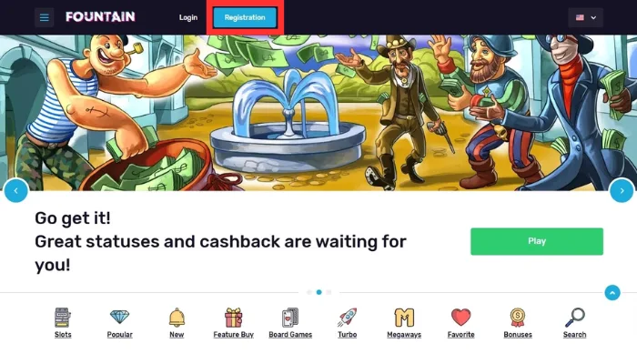The width and height of the screenshot is (637, 364).
Task: Choose the New bell icon category
Action: pyautogui.click(x=177, y=318)
